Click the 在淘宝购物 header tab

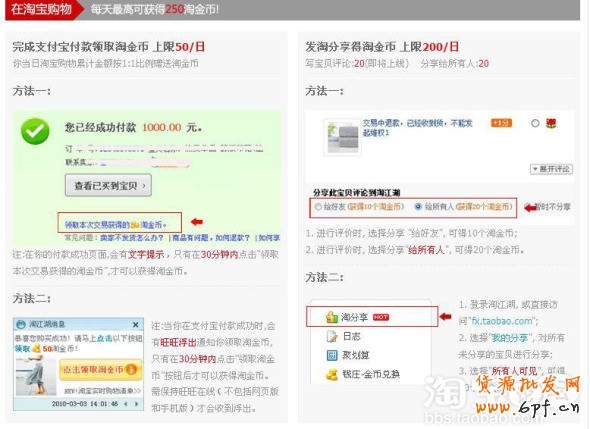point(42,9)
